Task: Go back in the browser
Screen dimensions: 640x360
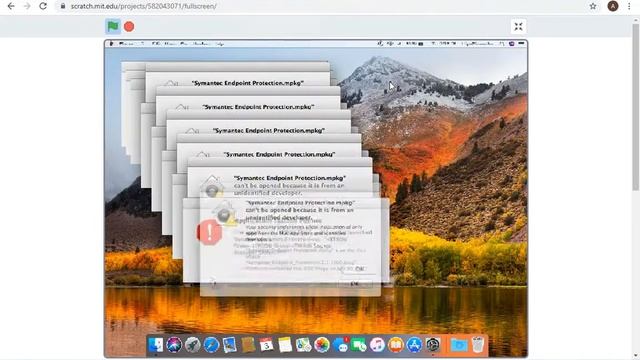Action: tap(11, 6)
